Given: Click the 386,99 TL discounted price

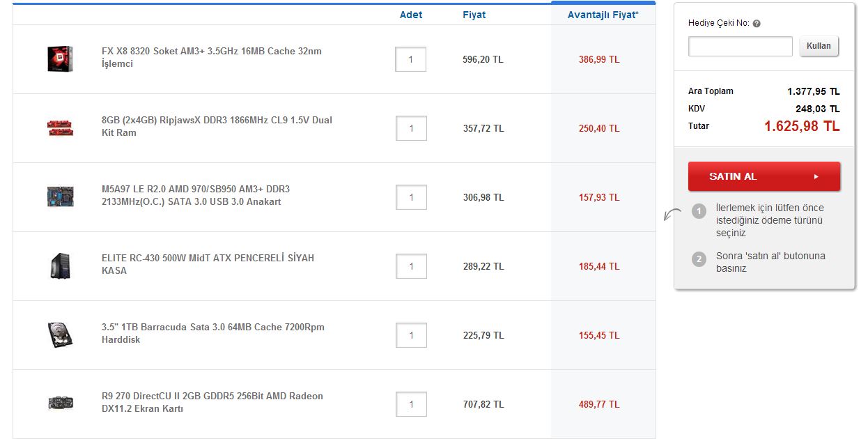Looking at the screenshot, I should point(599,59).
